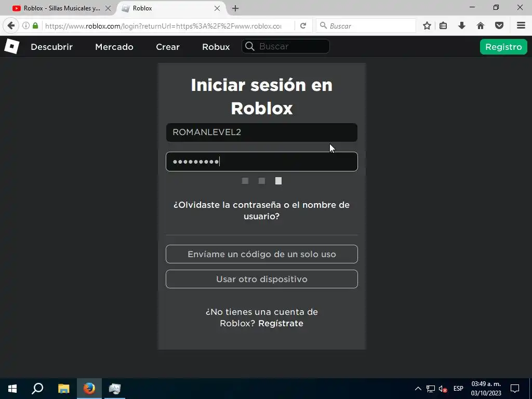This screenshot has width=532, height=399.
Task: Click the browser URL address bar
Action: (163, 26)
